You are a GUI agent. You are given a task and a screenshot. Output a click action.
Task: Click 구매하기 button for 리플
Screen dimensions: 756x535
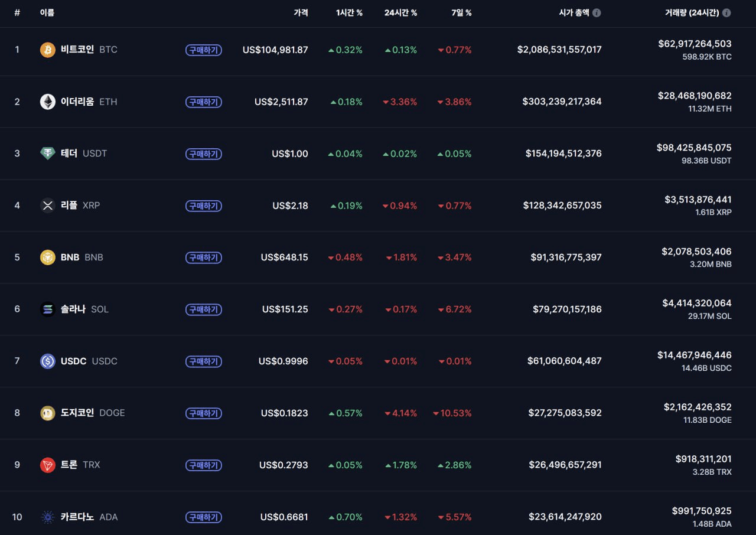tap(204, 206)
